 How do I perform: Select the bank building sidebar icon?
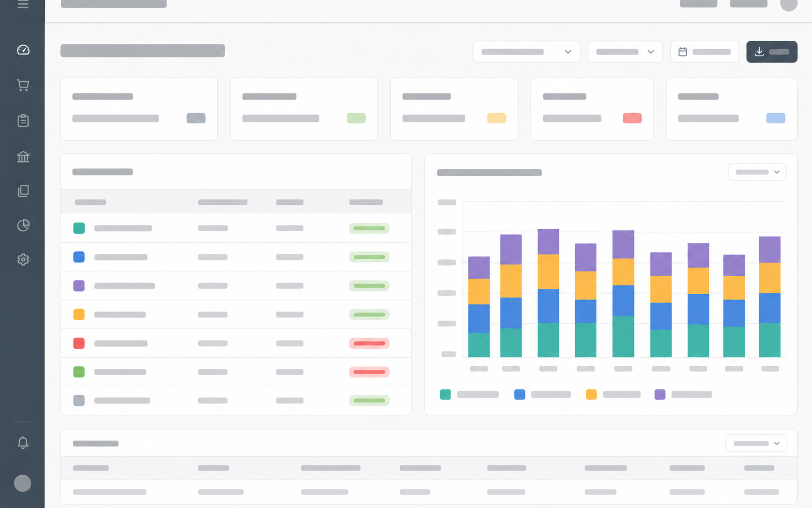tap(23, 157)
